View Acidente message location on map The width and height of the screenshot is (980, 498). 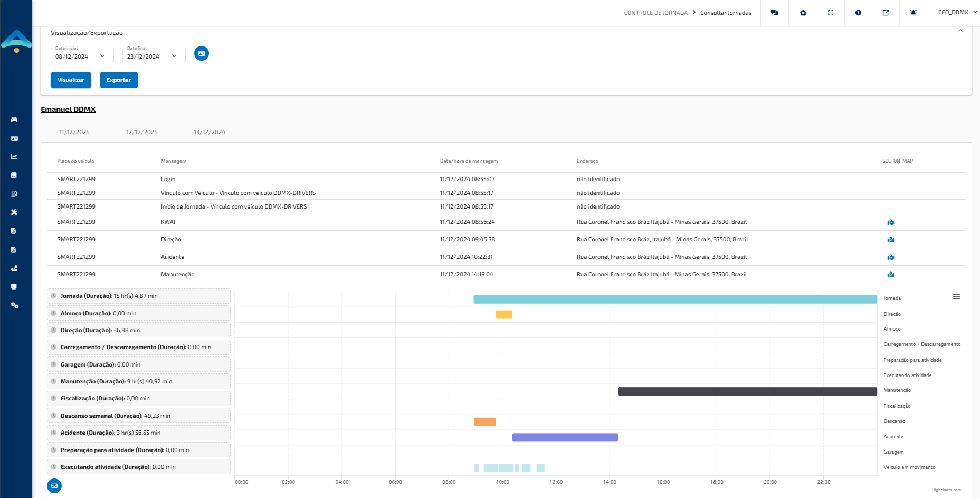pyautogui.click(x=891, y=257)
